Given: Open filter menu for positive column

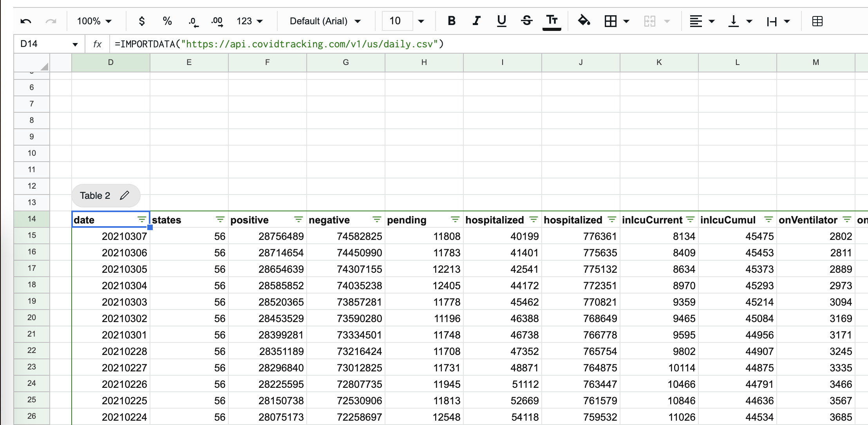Looking at the screenshot, I should pyautogui.click(x=298, y=220).
